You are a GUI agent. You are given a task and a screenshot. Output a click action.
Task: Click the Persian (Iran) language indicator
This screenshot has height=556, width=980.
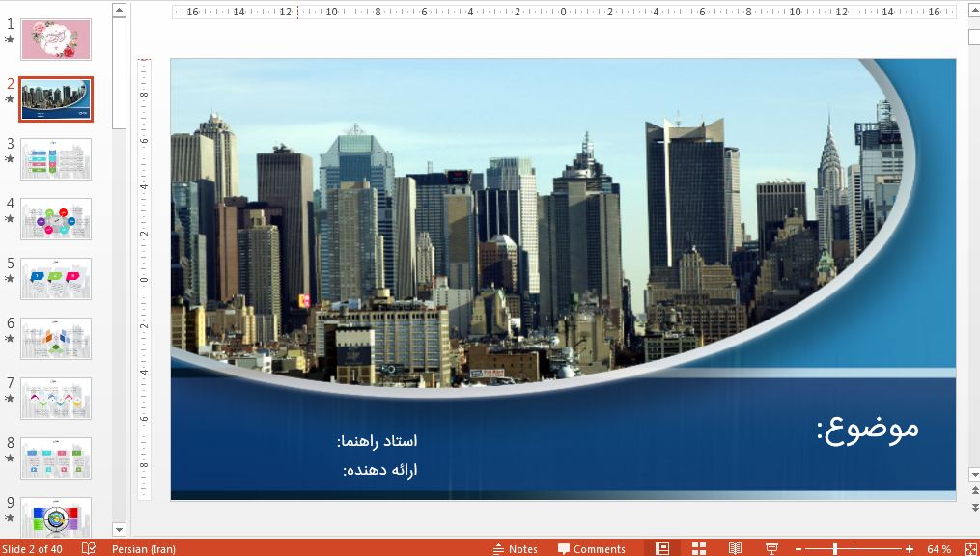(x=144, y=548)
